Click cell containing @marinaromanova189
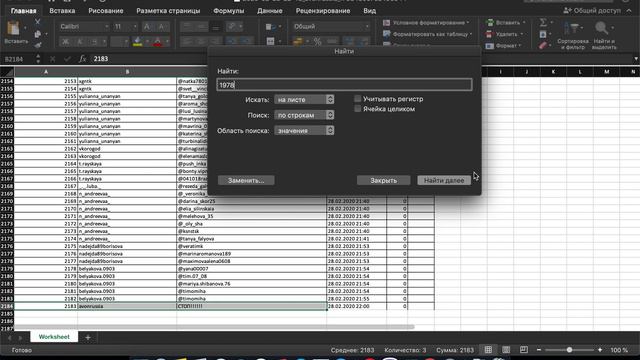This screenshot has width=640, height=360. pos(251,254)
